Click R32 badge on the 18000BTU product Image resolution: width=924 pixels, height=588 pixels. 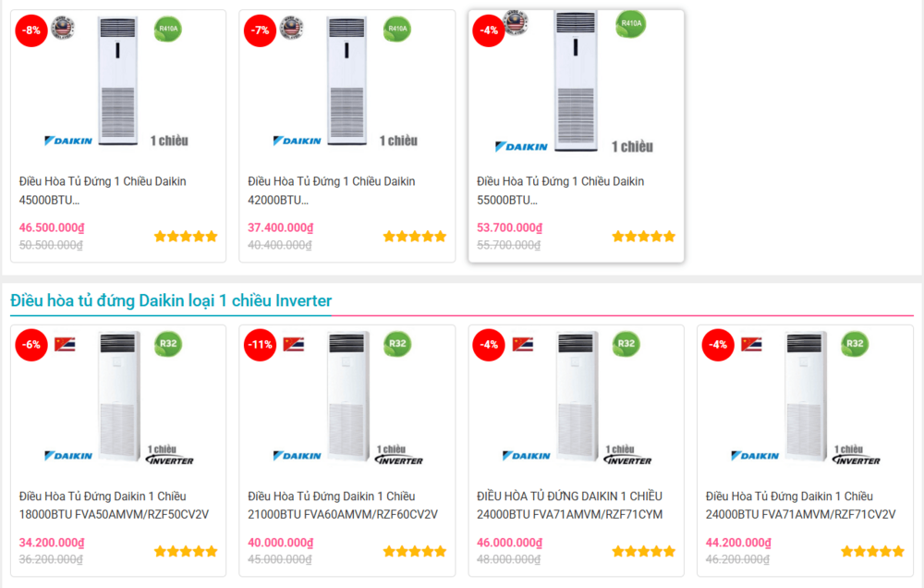point(168,344)
